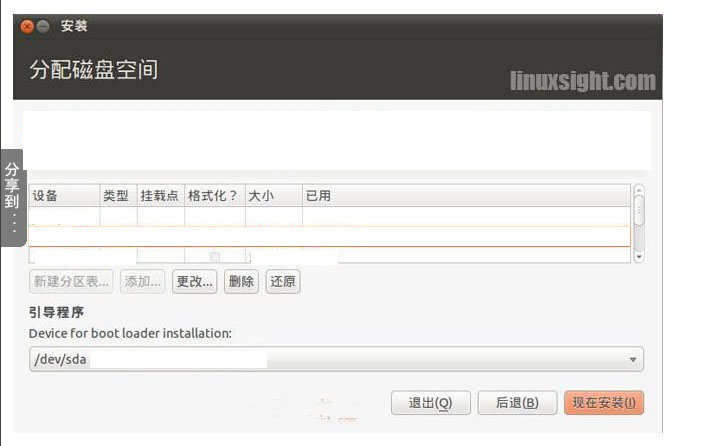Screen dimensions: 710x446
Task: Click the partition table scrollbar down arrow
Action: coord(639,257)
